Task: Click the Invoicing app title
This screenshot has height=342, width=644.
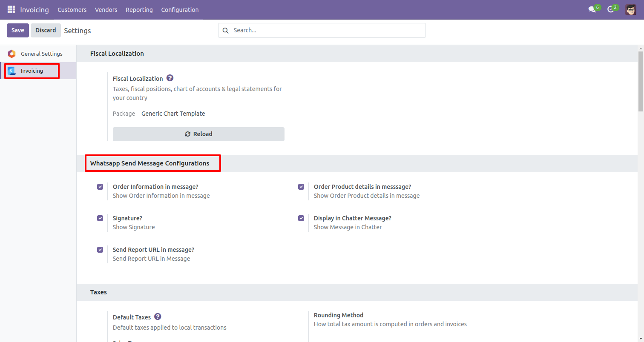Action: coord(34,9)
